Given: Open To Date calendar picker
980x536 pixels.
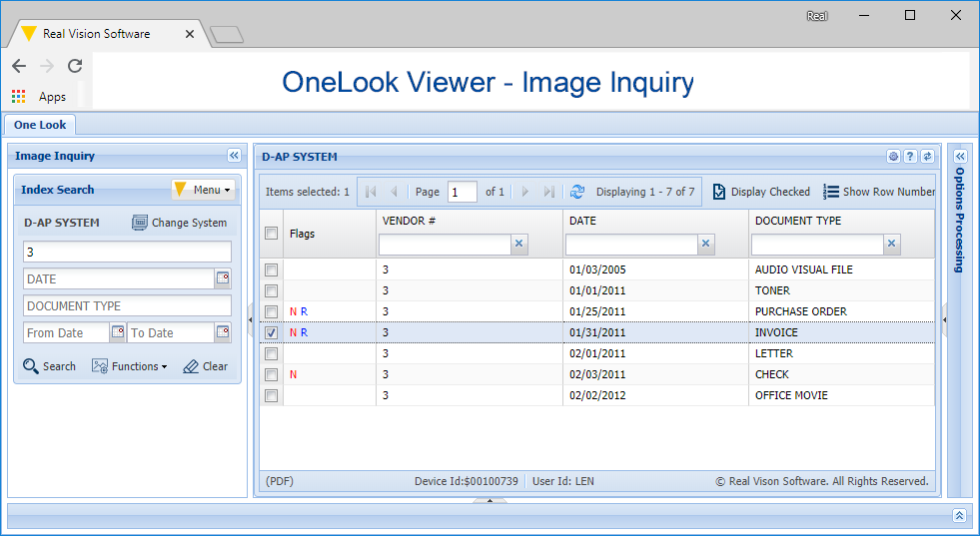Looking at the screenshot, I should click(x=223, y=332).
